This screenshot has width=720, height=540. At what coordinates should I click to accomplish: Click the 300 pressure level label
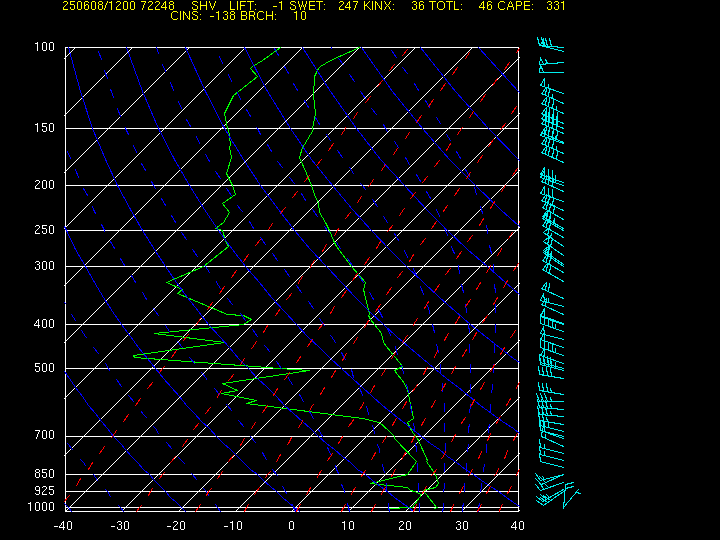(x=45, y=265)
